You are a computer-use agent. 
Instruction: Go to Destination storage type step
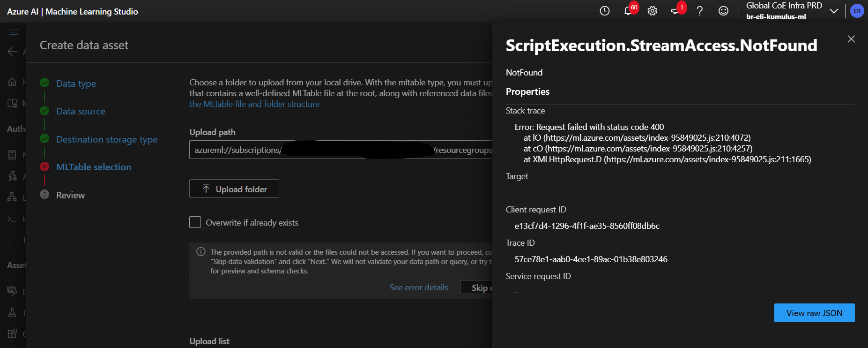(107, 139)
